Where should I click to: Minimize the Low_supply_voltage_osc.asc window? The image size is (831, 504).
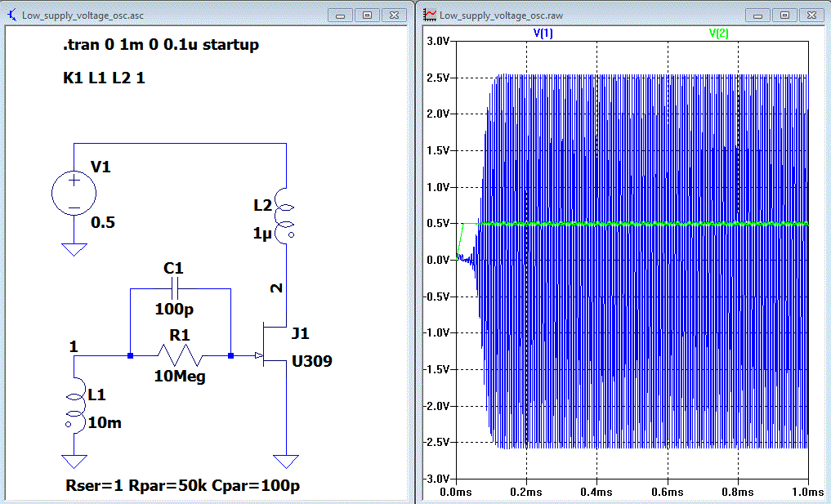[340, 16]
